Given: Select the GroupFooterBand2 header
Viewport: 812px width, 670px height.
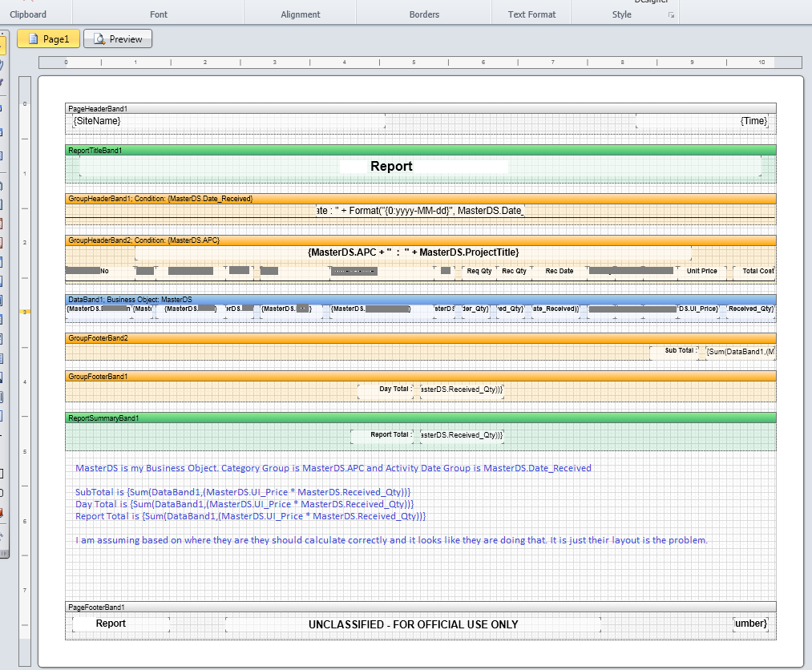Looking at the screenshot, I should point(421,338).
